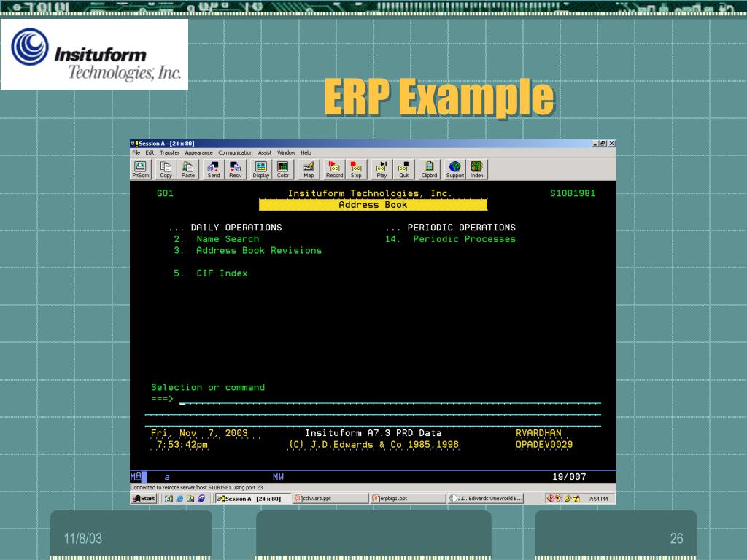This screenshot has height=560, width=747.
Task: Click the CIF Index option
Action: click(222, 273)
